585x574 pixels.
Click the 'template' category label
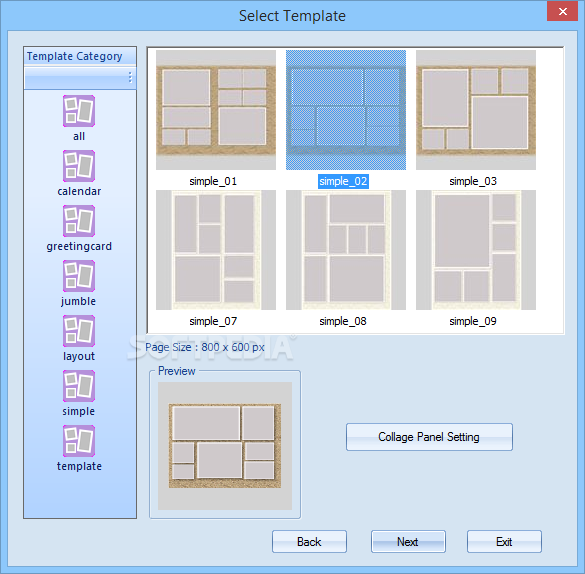(79, 466)
